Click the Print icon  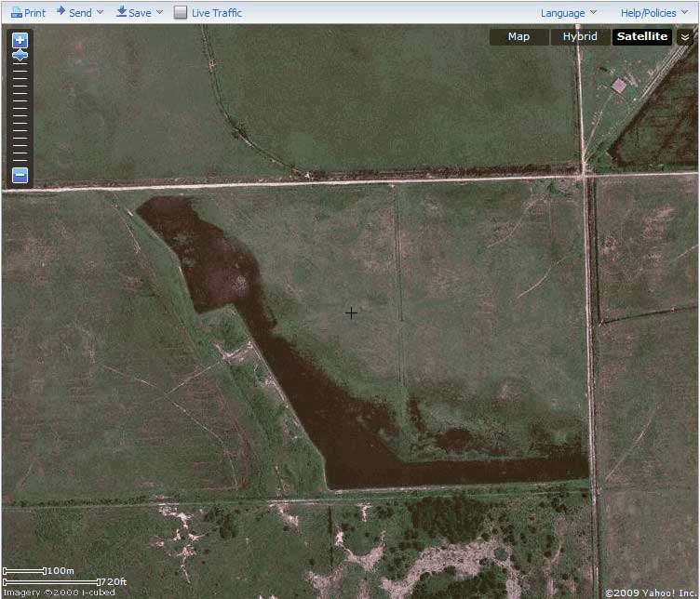coord(16,12)
